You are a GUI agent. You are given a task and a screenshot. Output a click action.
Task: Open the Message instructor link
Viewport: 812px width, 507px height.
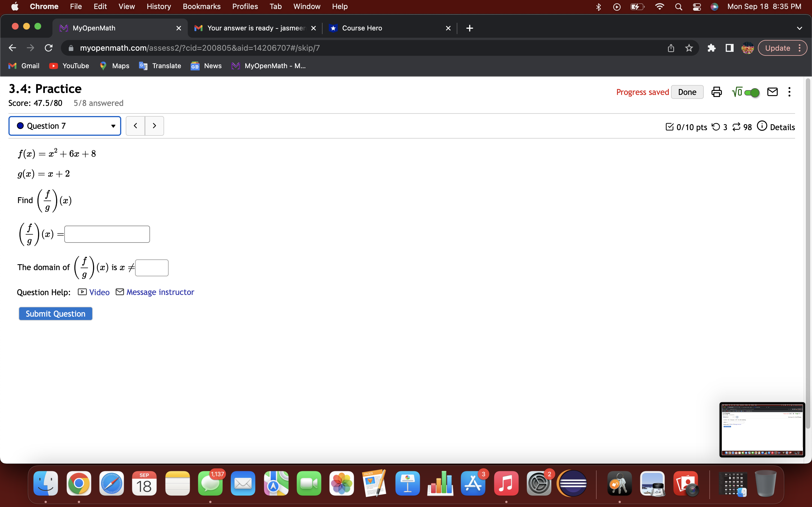point(160,292)
